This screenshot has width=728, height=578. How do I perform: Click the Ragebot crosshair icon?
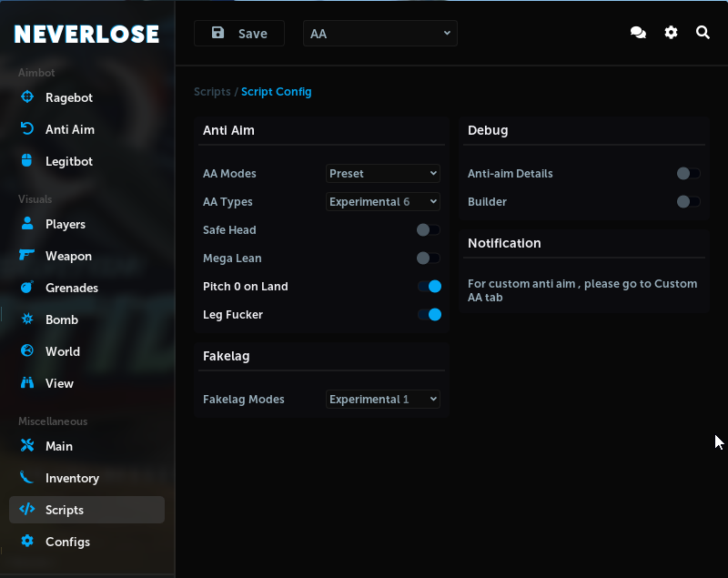27,97
